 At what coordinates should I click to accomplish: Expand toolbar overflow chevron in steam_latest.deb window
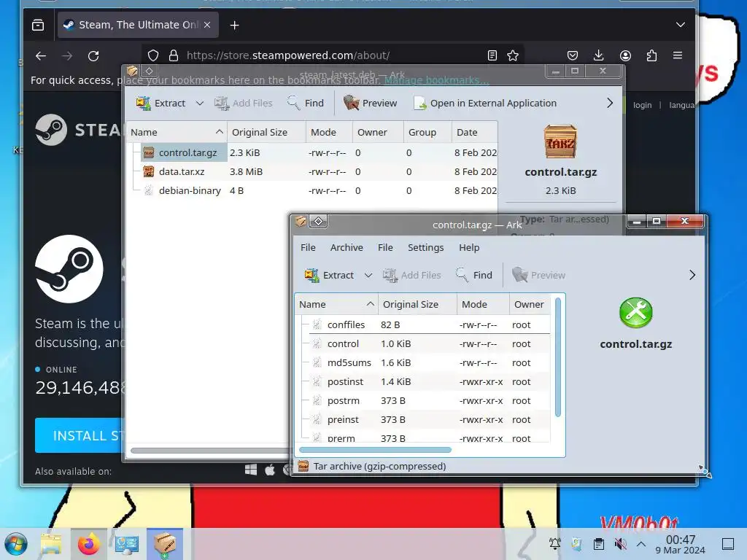tap(610, 104)
